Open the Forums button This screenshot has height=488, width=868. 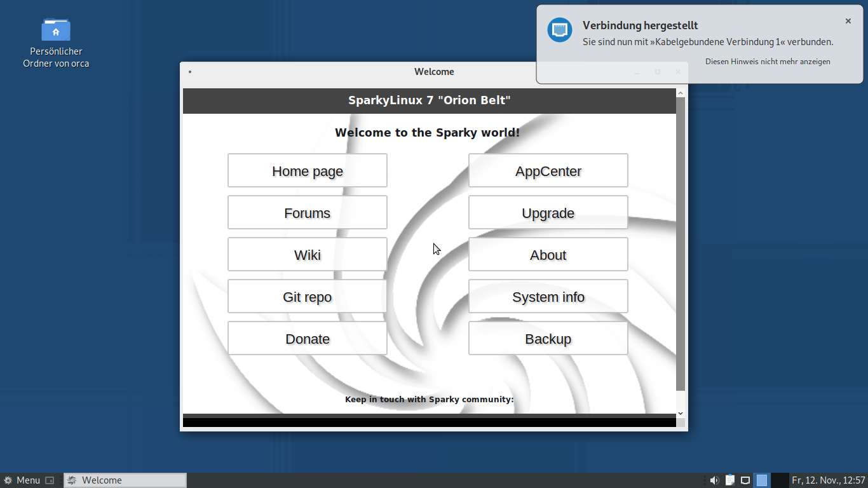pyautogui.click(x=308, y=212)
